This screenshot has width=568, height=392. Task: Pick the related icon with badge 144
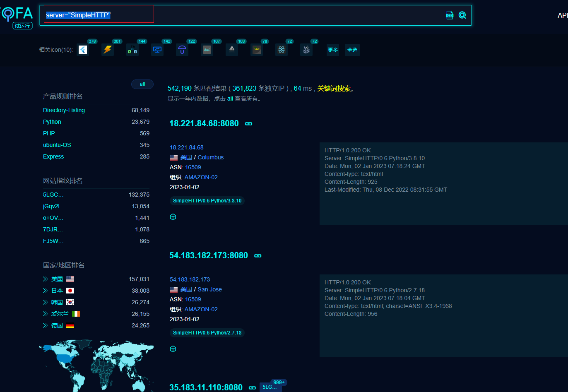point(132,50)
